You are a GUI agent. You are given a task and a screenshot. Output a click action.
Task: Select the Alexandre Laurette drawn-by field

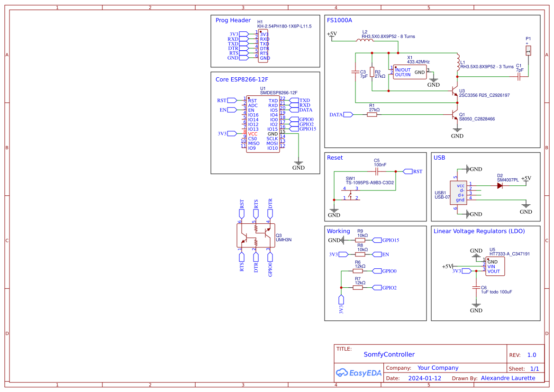(x=508, y=378)
